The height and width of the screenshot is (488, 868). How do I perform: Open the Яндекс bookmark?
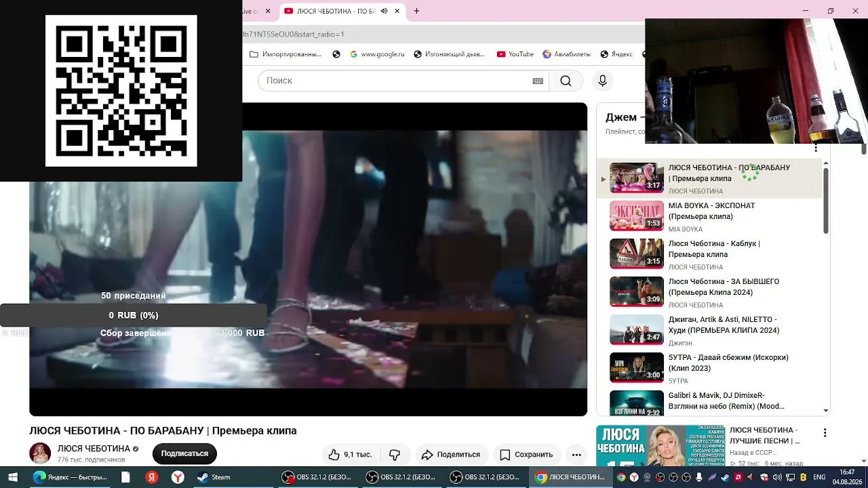point(616,54)
